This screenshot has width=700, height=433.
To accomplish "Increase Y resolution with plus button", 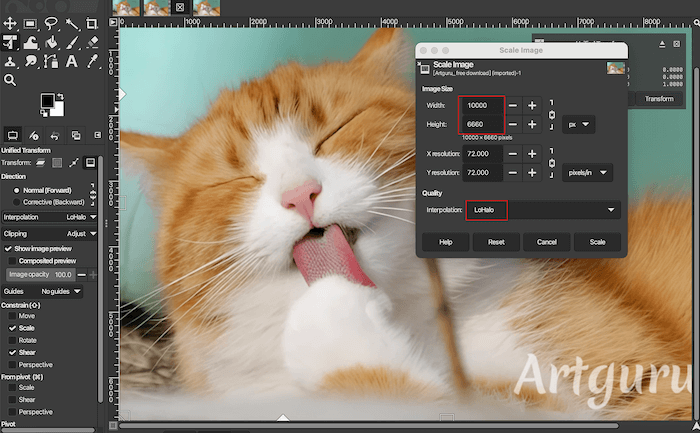I will pos(532,172).
